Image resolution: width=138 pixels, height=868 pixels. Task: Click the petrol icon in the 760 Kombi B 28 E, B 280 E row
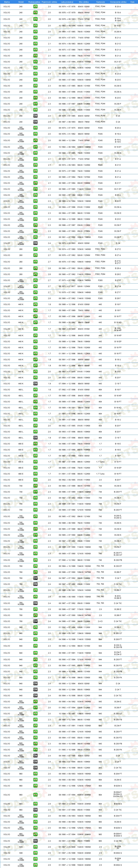click(x=35, y=597)
